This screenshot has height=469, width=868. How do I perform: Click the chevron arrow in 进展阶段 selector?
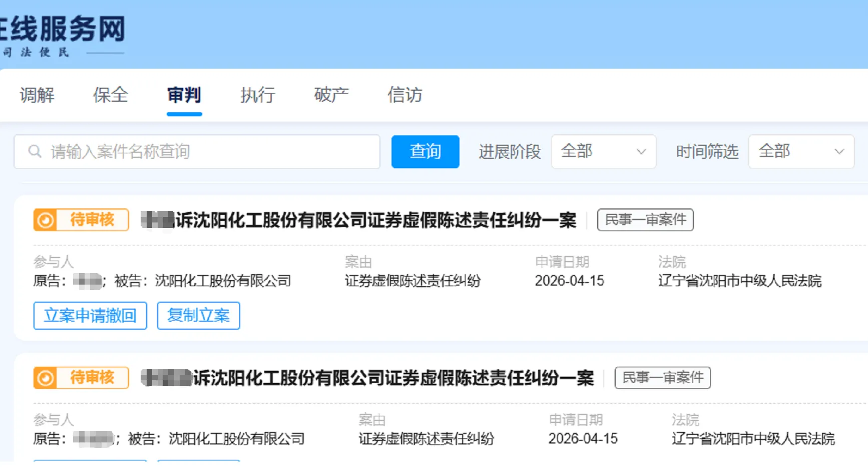click(641, 151)
